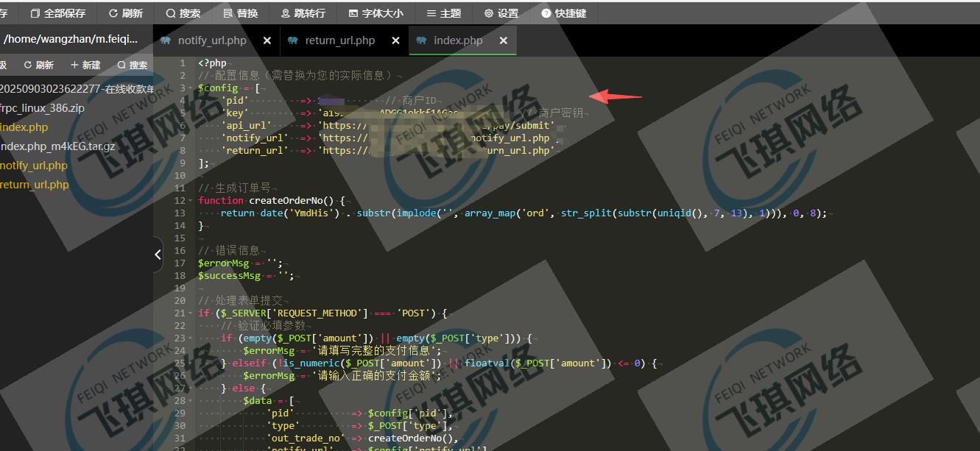Screen dimensions: 980x451
Task: Open the 搜索 search tool in top toolbar
Action: click(183, 13)
